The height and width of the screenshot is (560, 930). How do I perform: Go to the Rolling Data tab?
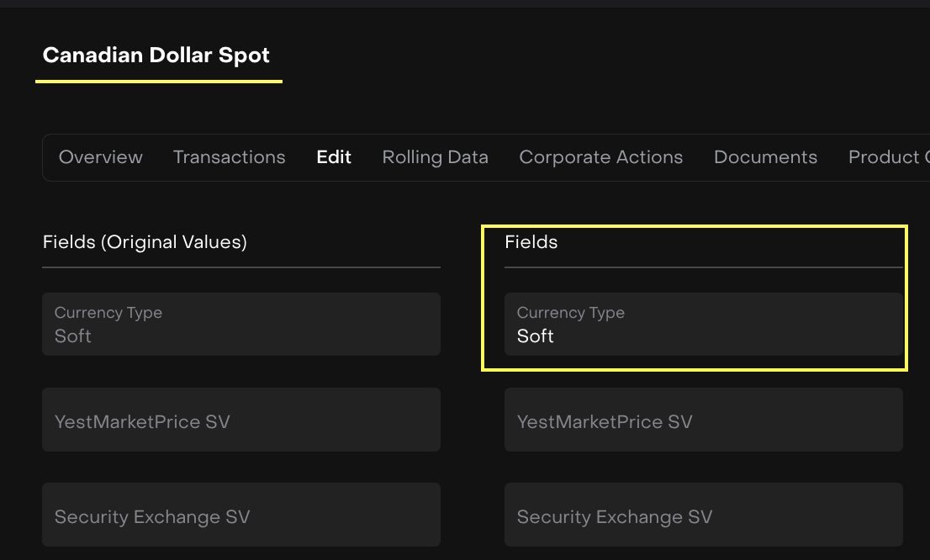(435, 157)
